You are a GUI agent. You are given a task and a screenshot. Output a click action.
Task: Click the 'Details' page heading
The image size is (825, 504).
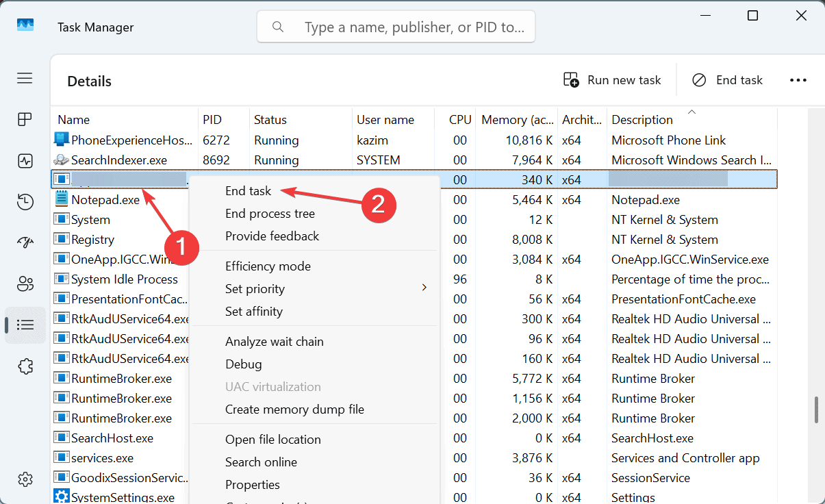(89, 81)
